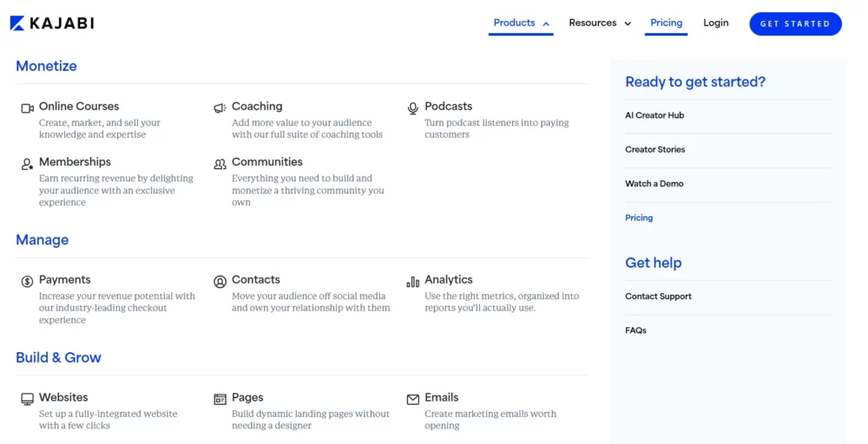
Task: Open the Login page
Action: coord(716,23)
